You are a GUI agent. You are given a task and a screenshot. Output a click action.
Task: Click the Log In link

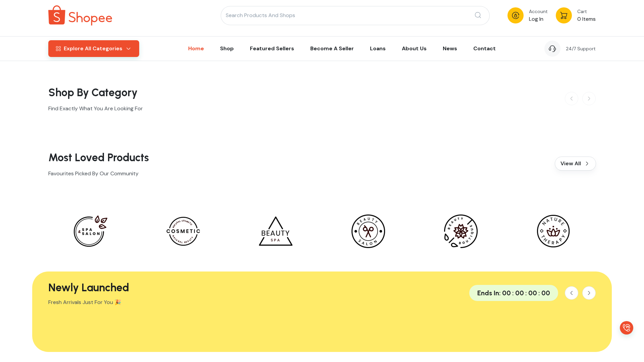[536, 19]
